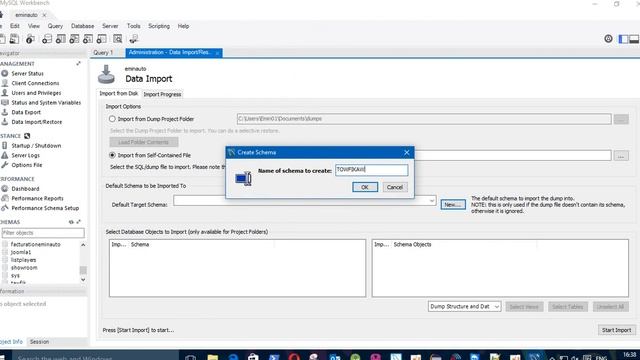Select facturationeminauto schema

click(36, 244)
